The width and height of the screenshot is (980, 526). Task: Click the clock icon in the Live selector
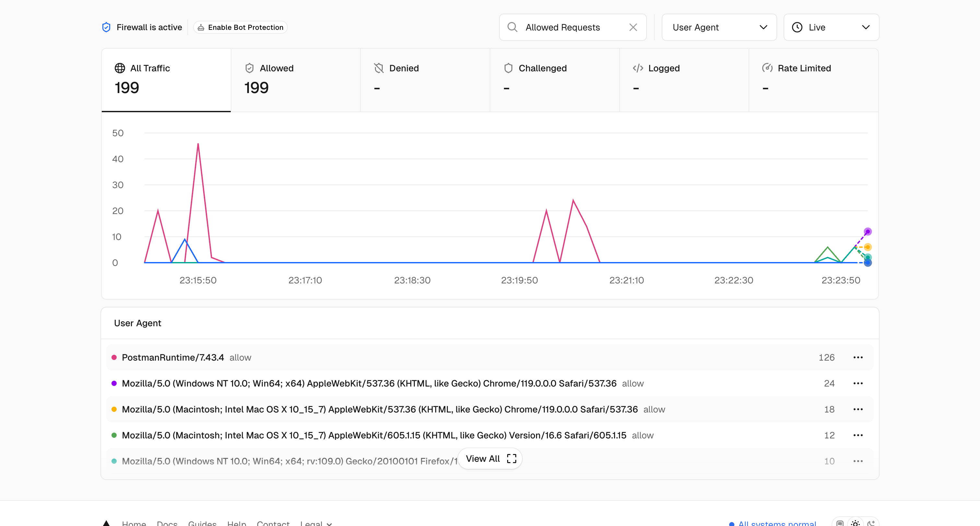798,27
